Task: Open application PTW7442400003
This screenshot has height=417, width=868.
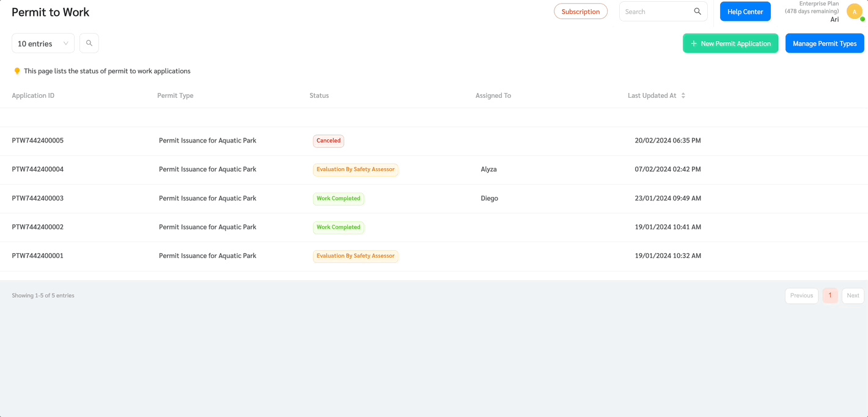Action: (37, 198)
